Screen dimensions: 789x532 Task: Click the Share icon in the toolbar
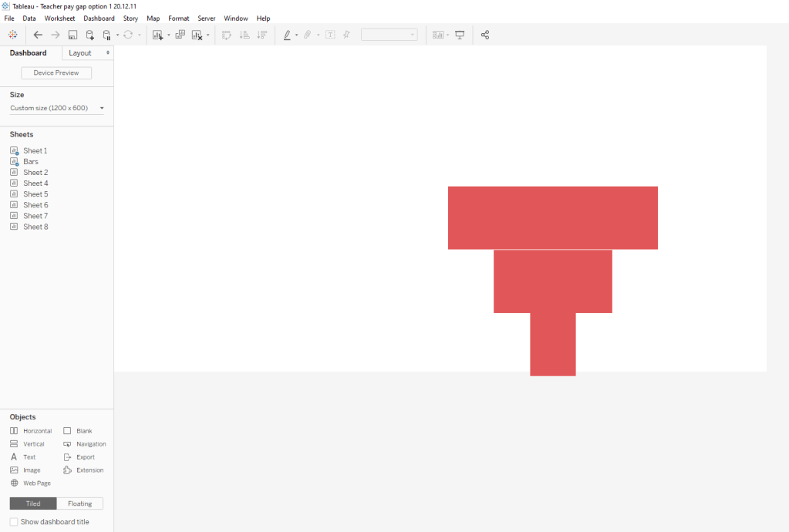pos(485,35)
